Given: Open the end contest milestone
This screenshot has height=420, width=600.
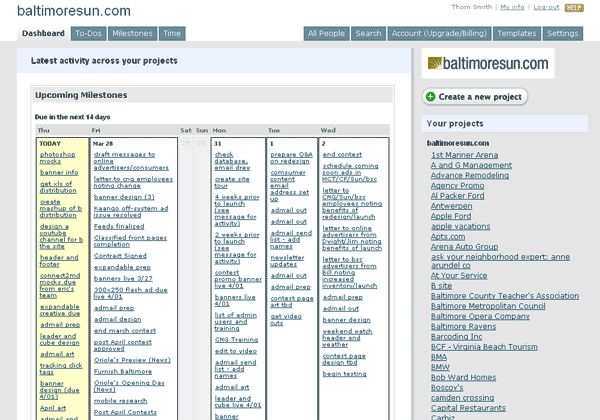Looking at the screenshot, I should tap(342, 155).
